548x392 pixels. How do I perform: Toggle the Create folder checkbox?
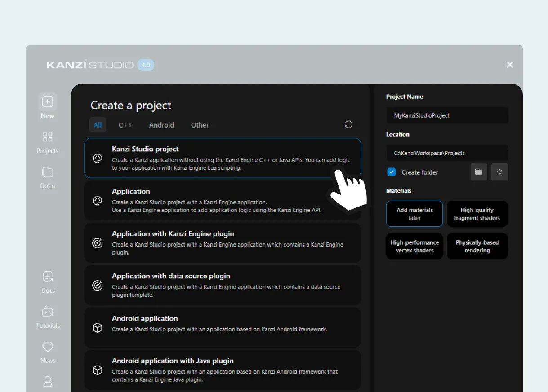(x=391, y=172)
